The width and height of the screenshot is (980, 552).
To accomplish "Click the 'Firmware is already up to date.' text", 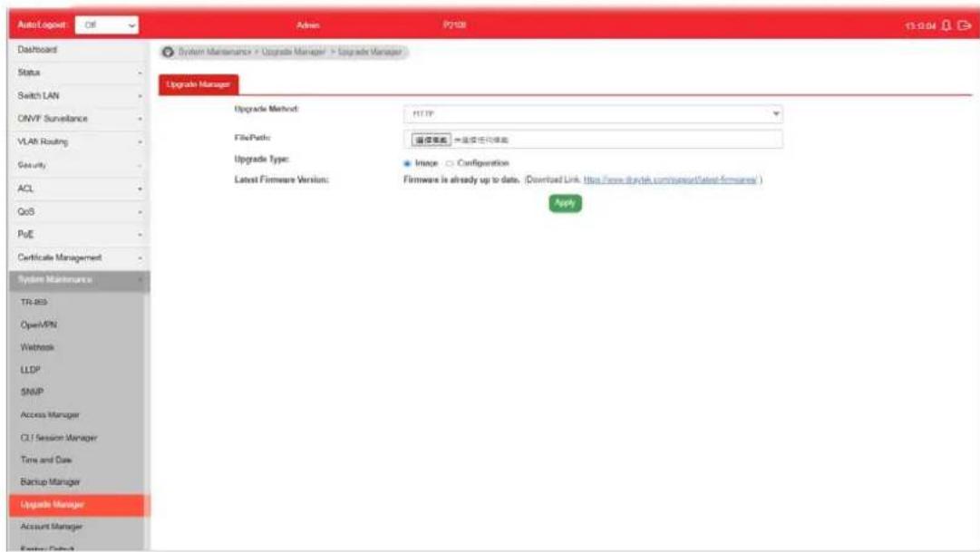I will 461,180.
